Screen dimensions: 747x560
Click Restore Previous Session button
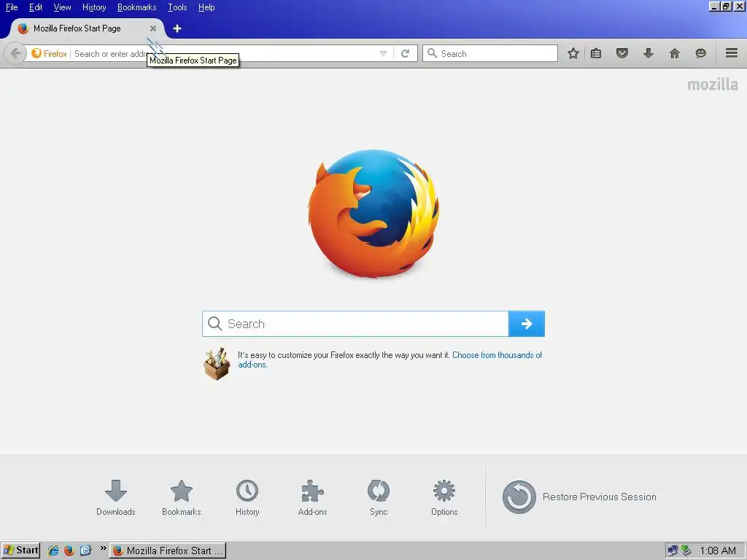(x=579, y=497)
